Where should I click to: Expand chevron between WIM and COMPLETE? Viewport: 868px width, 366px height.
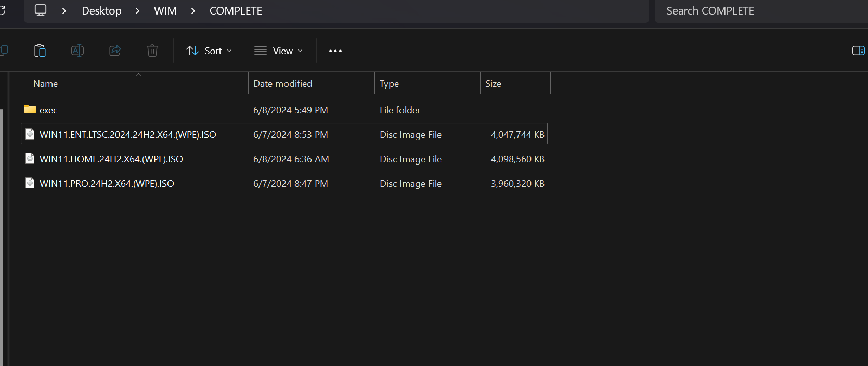point(193,11)
